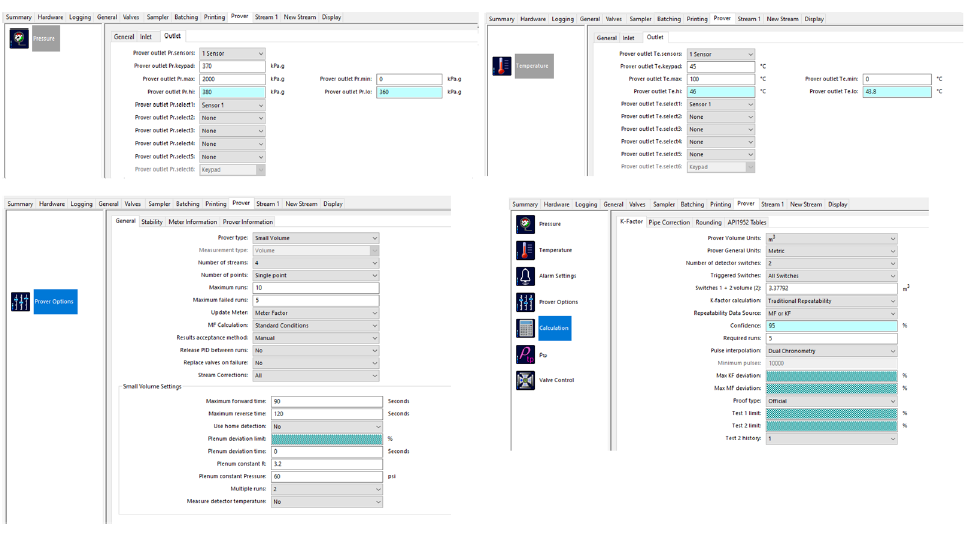Click the grey Pressure button in the outlet pressure panel
The width and height of the screenshot is (967, 536).
[46, 38]
